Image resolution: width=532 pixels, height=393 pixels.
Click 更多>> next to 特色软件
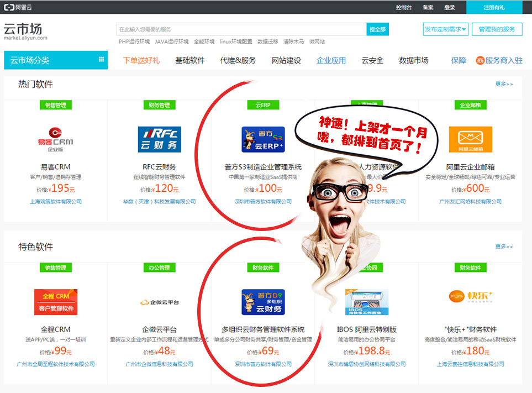pos(504,247)
